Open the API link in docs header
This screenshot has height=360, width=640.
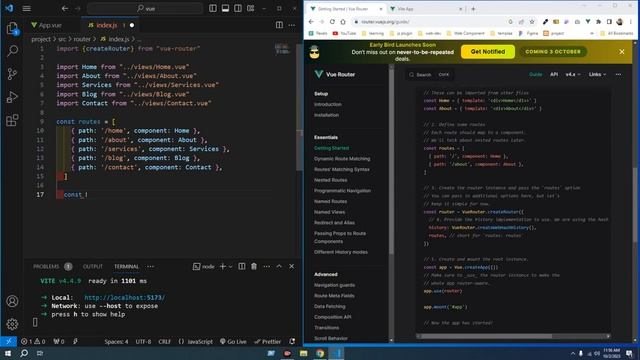pos(554,74)
